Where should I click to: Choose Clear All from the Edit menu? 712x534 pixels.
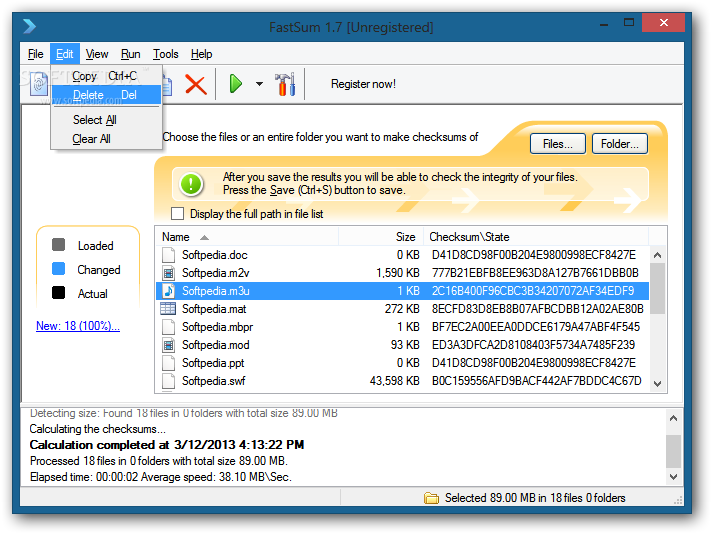[x=106, y=139]
